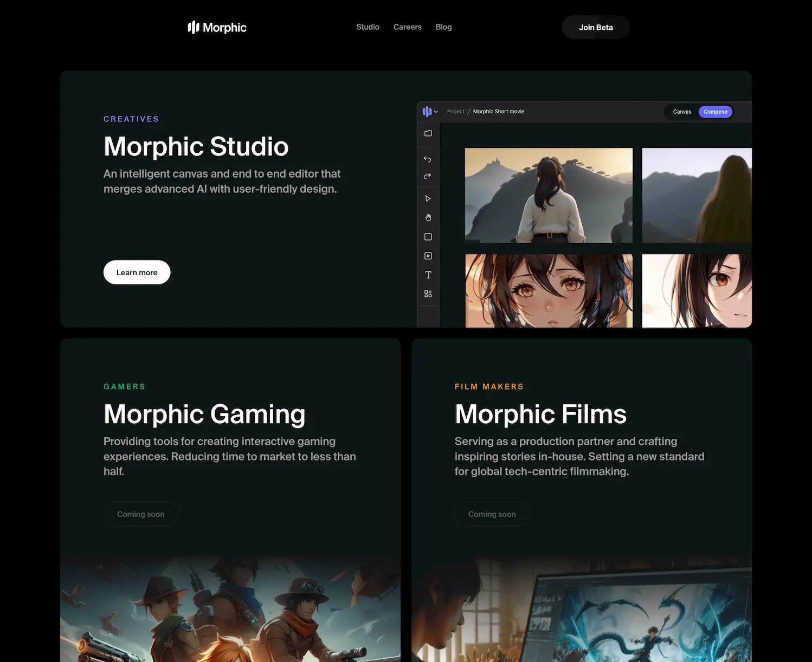
Task: Select the rectangle shape tool
Action: 428,237
